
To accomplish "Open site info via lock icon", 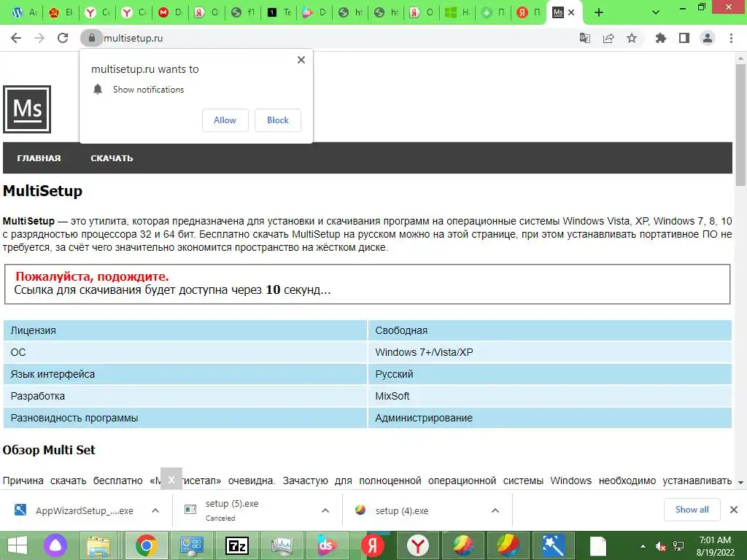I will (x=91, y=38).
